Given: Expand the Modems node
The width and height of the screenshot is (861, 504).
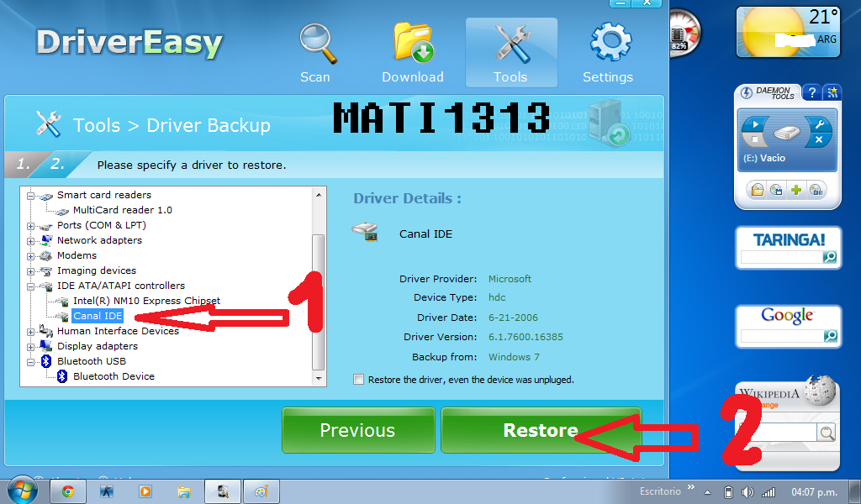Looking at the screenshot, I should pos(31,256).
